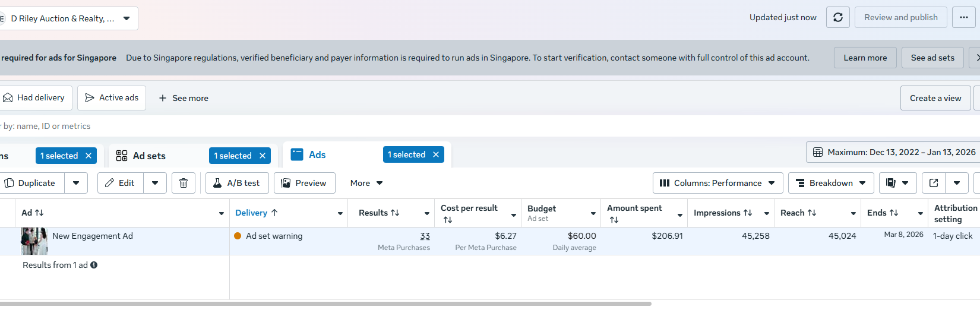The image size is (980, 316).
Task: Open the Breakdown dropdown
Action: [830, 183]
